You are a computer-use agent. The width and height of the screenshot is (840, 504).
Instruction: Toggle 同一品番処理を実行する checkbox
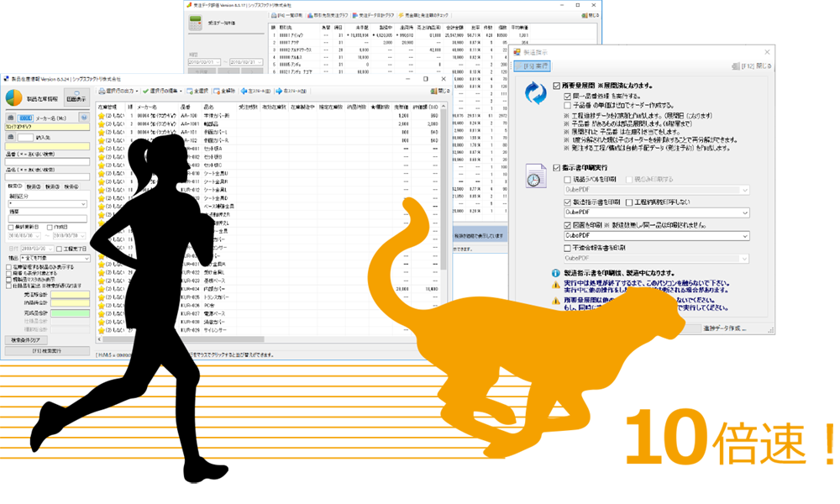[567, 97]
